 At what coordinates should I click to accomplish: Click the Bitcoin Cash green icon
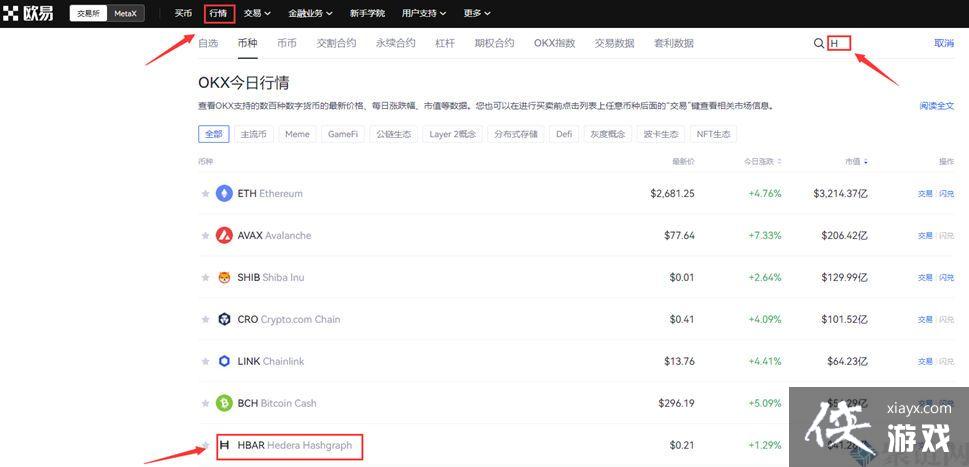(x=224, y=403)
